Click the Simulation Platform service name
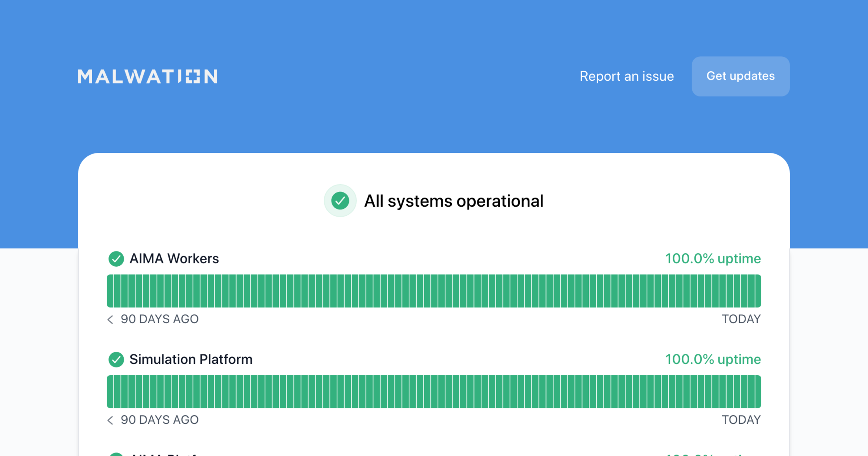The height and width of the screenshot is (456, 868). pos(191,359)
